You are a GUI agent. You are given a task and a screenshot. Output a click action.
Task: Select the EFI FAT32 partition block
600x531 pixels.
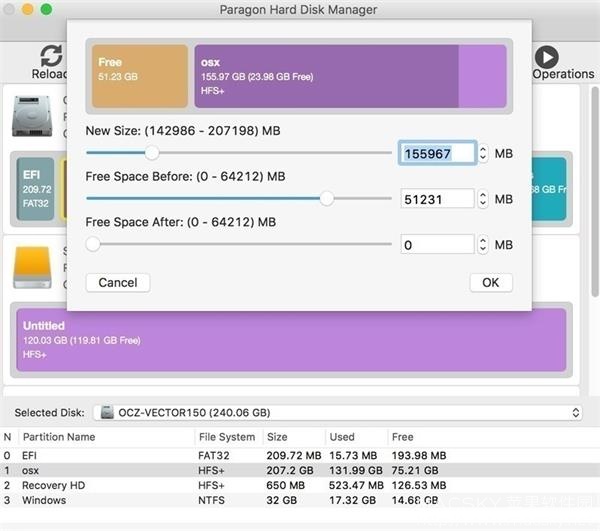[36, 189]
